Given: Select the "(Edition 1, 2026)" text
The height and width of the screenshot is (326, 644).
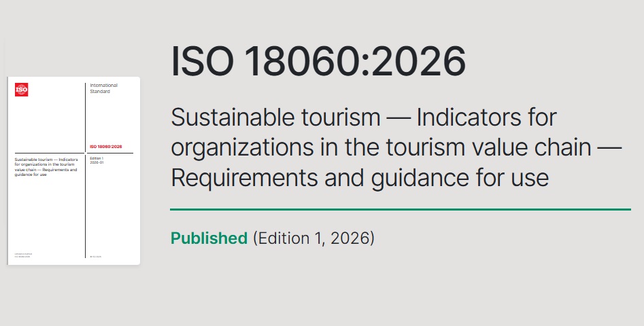Looking at the screenshot, I should click(x=313, y=238).
